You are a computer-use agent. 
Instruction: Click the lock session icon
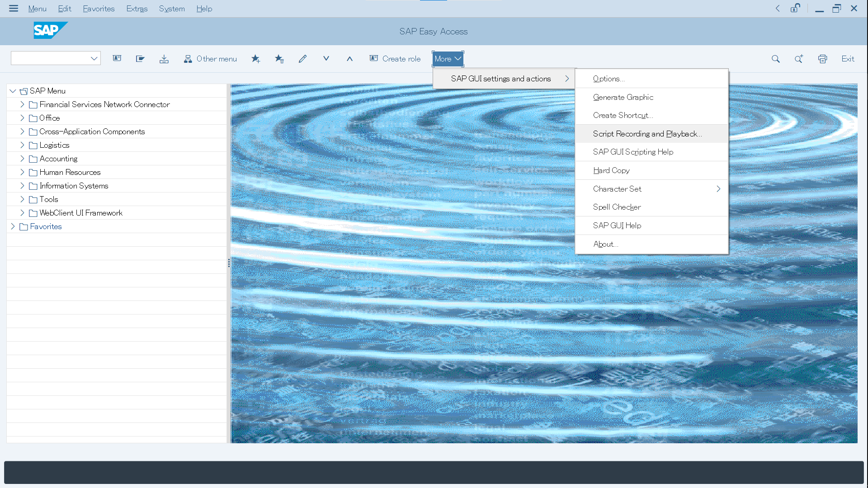[x=795, y=9]
